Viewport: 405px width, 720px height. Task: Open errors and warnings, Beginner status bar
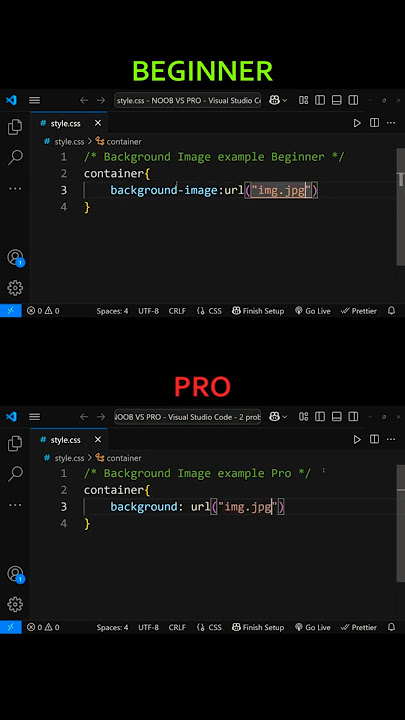[x=43, y=311]
